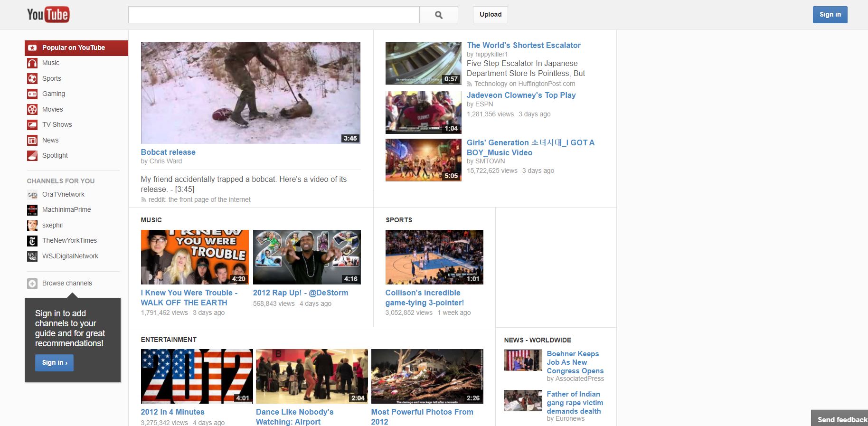Open the Gaming category in sidebar
Screen dimensions: 868x426
54,94
